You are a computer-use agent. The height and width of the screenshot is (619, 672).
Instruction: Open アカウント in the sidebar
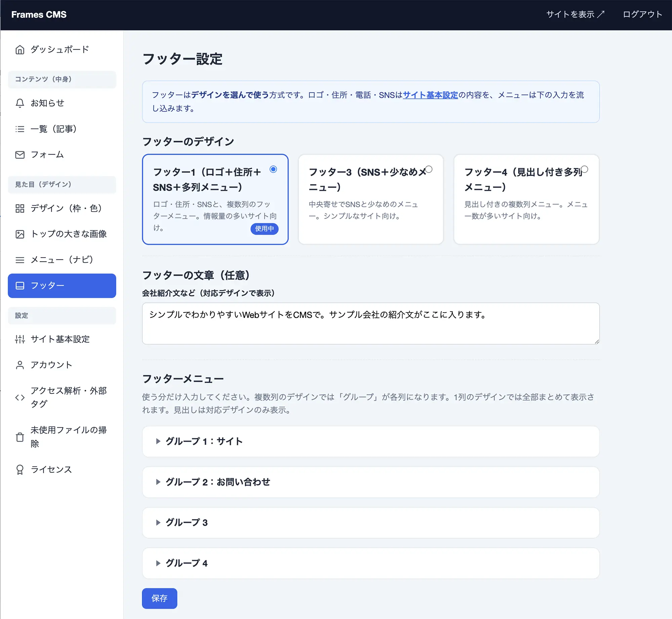[x=62, y=365]
